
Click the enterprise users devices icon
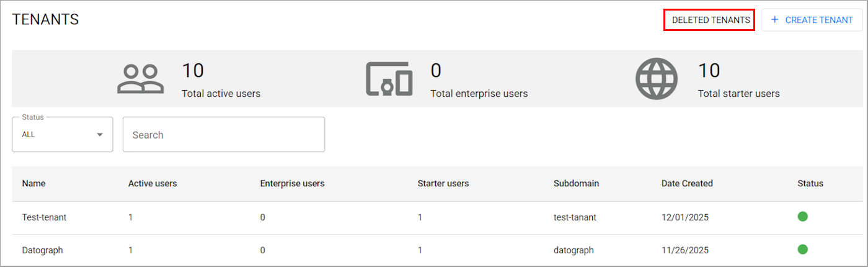click(389, 79)
